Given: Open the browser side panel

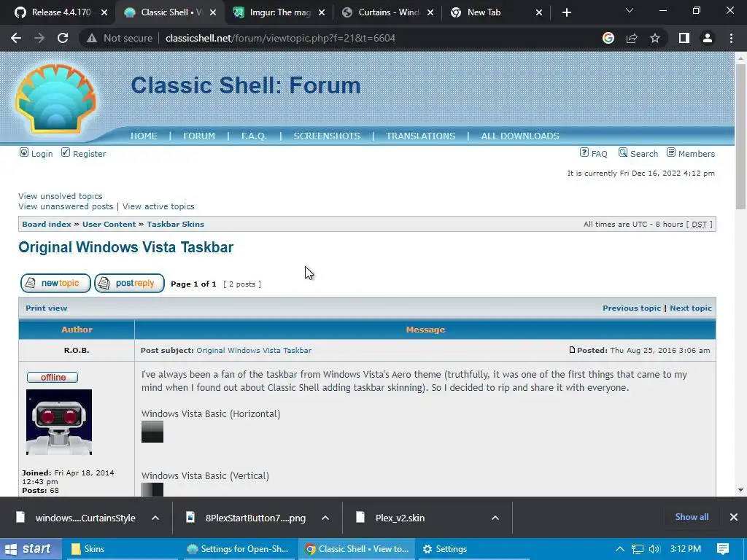Looking at the screenshot, I should pos(684,38).
